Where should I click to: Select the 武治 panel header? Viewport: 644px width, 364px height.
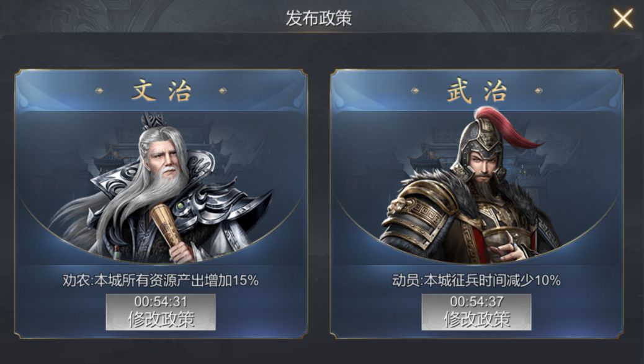pyautogui.click(x=477, y=91)
